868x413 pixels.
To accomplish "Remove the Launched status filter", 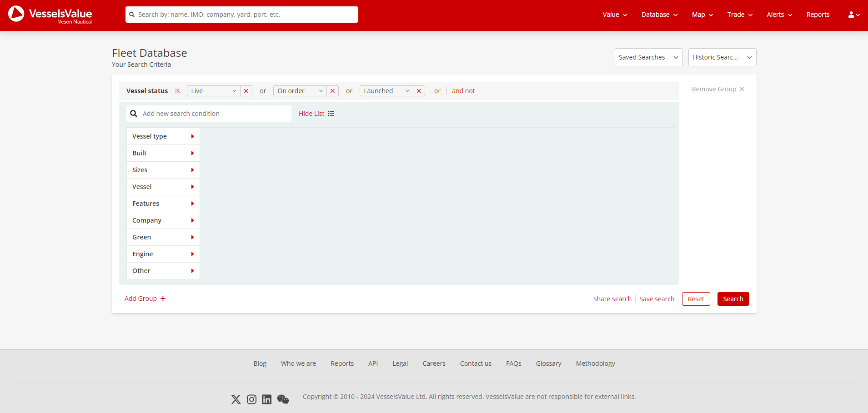I will coord(419,91).
